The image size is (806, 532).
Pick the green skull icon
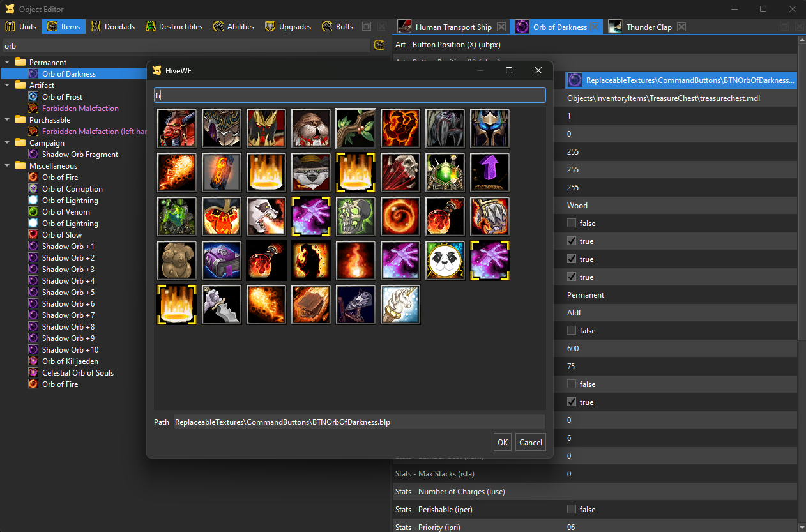tap(356, 217)
